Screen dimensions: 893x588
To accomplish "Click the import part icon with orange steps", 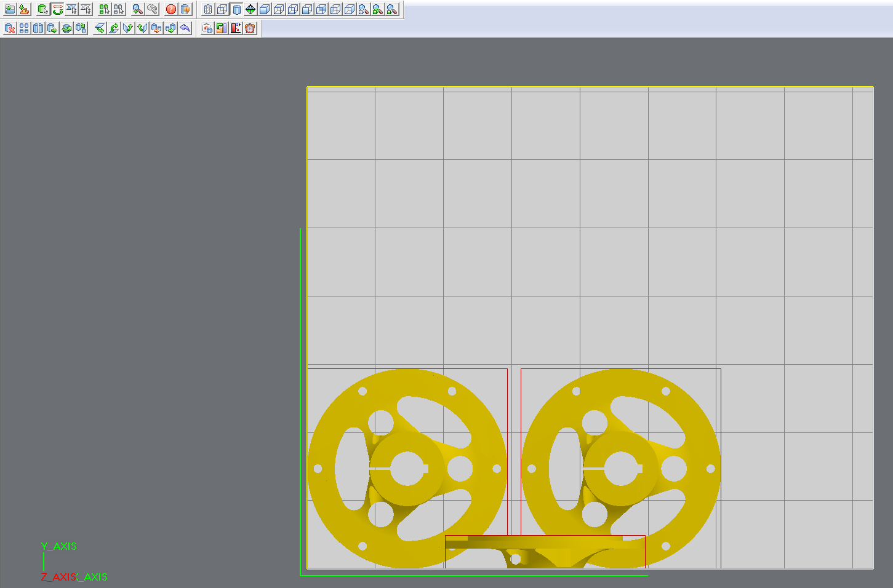I will click(x=24, y=9).
